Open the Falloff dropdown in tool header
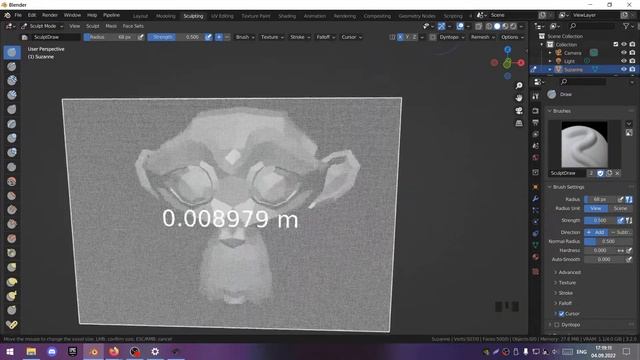This screenshot has width=640, height=360. (326, 37)
